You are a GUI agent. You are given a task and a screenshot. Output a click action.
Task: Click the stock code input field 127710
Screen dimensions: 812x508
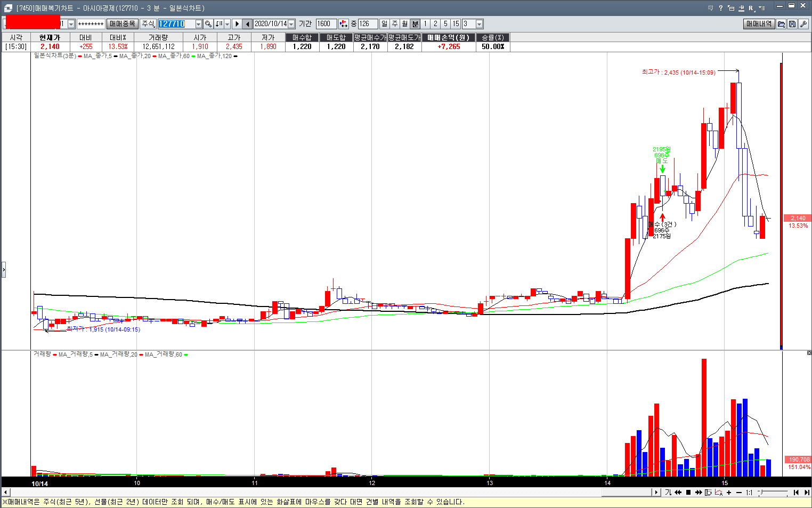(x=176, y=24)
